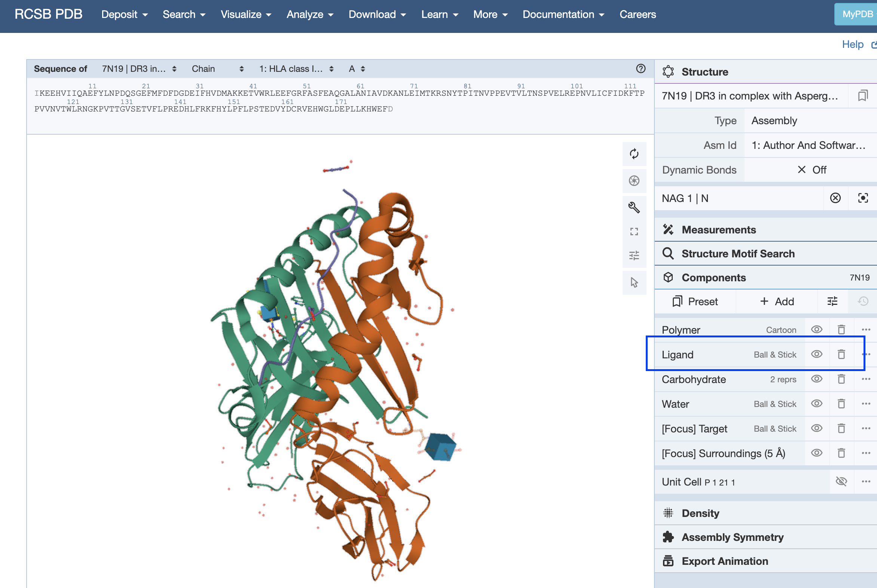Expand the Density section
Viewport: 877px width, 588px height.
coord(700,513)
